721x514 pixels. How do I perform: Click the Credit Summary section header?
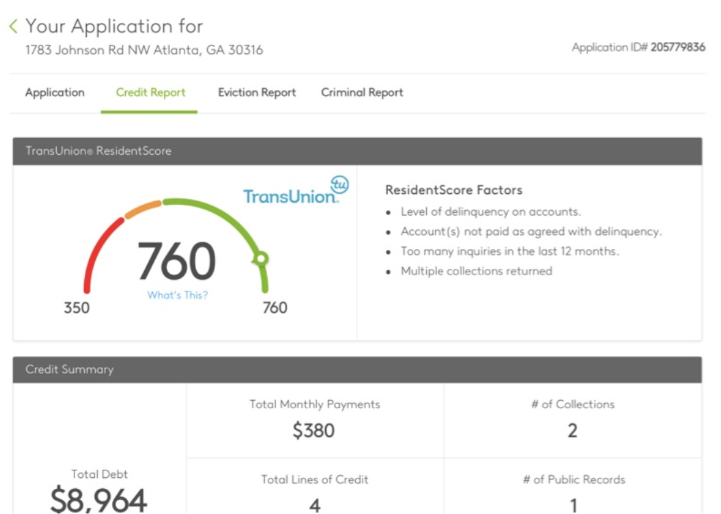[x=357, y=370]
